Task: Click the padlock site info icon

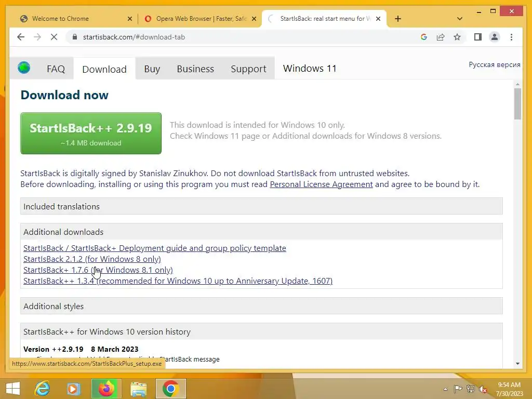Action: (75, 37)
